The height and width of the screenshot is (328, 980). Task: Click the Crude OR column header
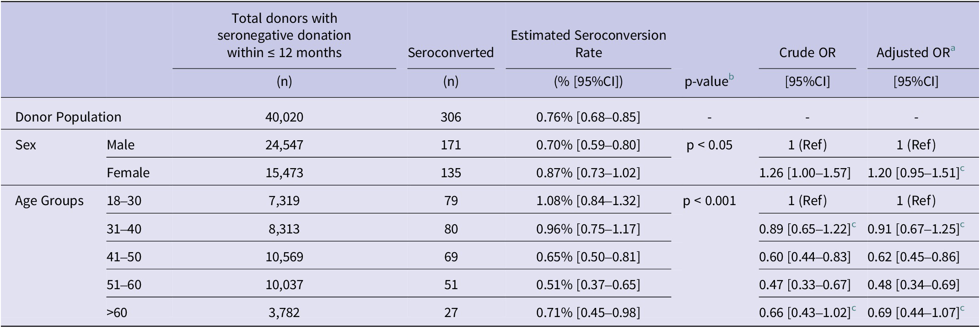807,53
